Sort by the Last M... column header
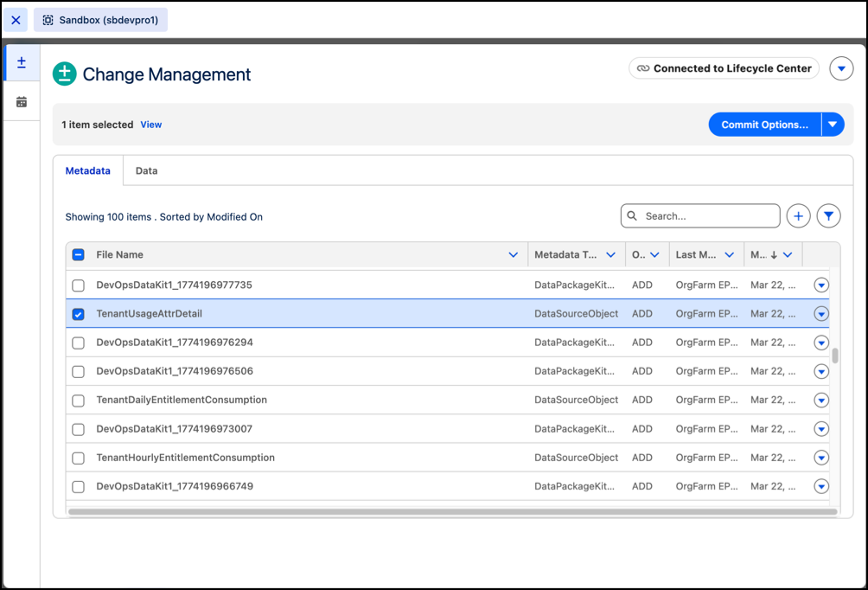The width and height of the screenshot is (868, 590). click(x=695, y=255)
